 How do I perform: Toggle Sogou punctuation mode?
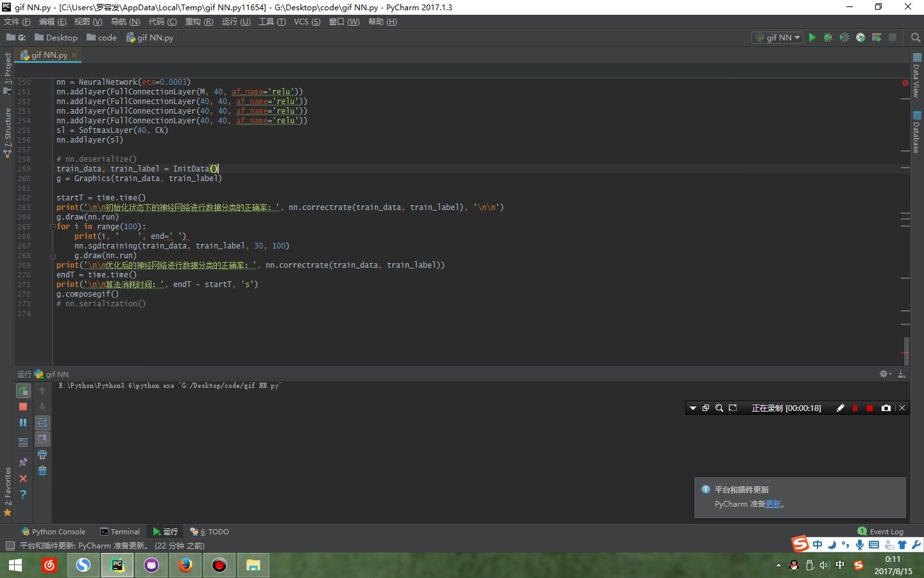846,545
